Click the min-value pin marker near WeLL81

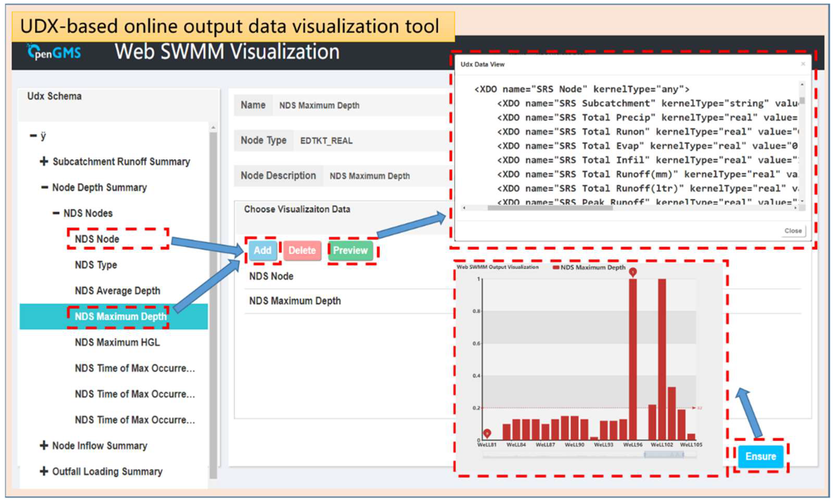(x=487, y=433)
